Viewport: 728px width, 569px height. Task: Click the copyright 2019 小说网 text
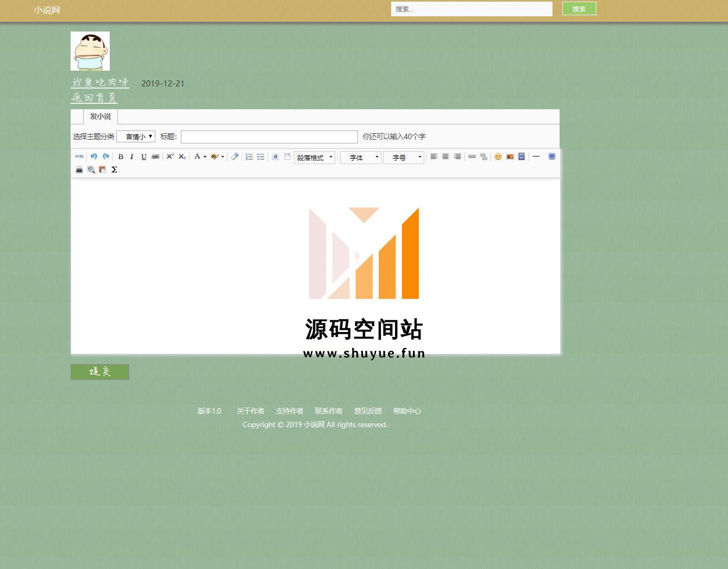[315, 424]
